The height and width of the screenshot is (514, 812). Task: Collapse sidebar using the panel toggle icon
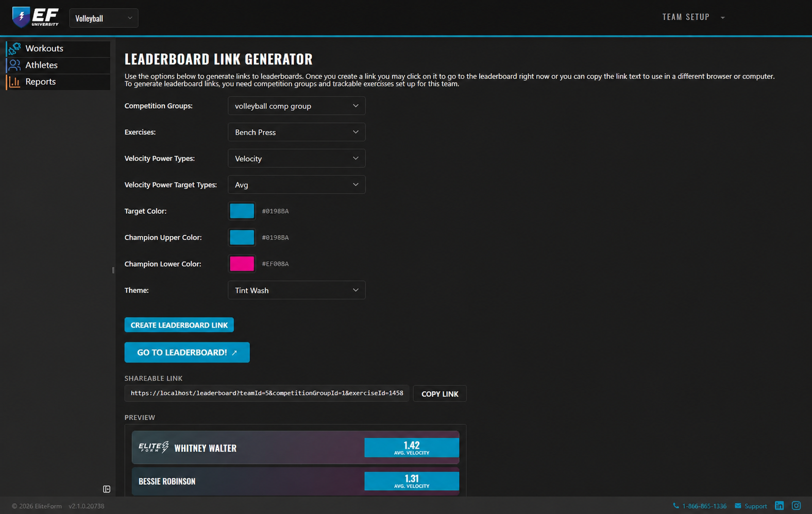107,489
